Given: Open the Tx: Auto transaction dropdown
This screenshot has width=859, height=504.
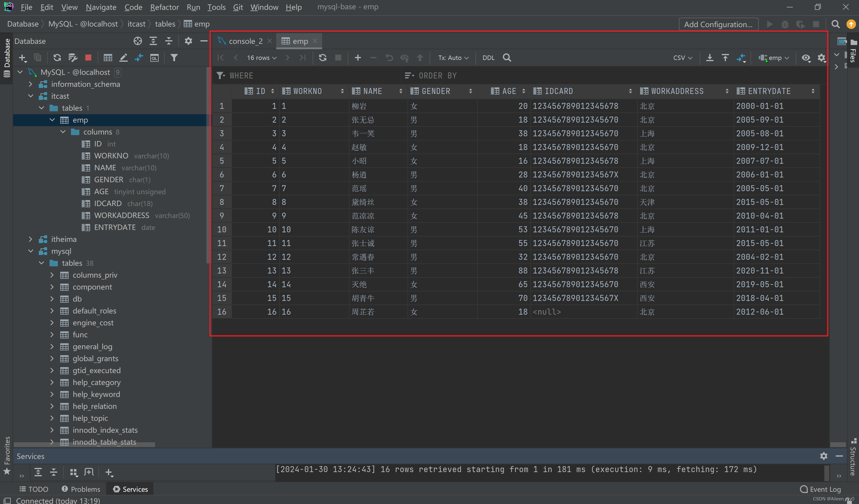Looking at the screenshot, I should click(453, 58).
